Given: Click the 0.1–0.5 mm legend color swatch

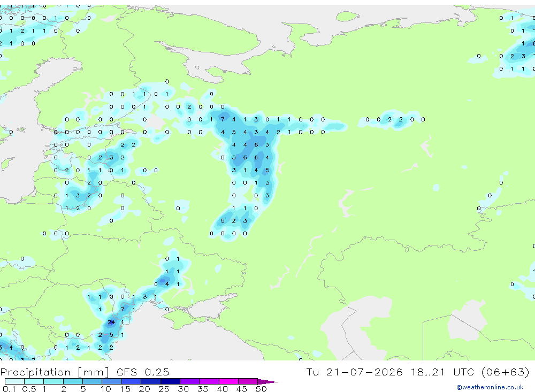Looking at the screenshot, I should pyautogui.click(x=14, y=381).
